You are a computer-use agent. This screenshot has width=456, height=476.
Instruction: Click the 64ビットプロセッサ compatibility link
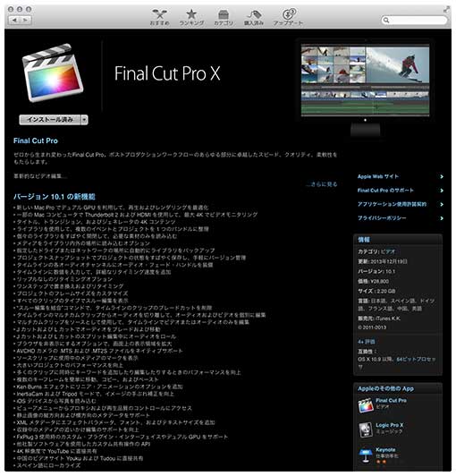[416, 359]
